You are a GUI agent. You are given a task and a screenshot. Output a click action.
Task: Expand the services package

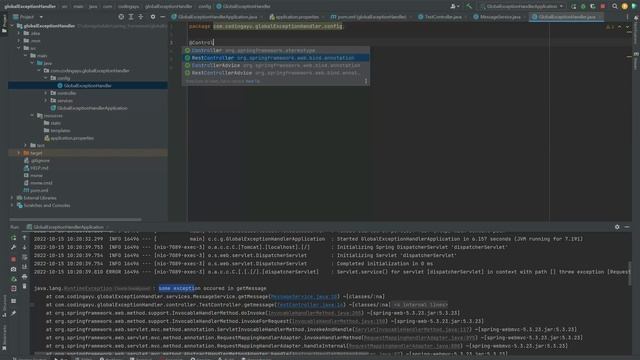46,100
